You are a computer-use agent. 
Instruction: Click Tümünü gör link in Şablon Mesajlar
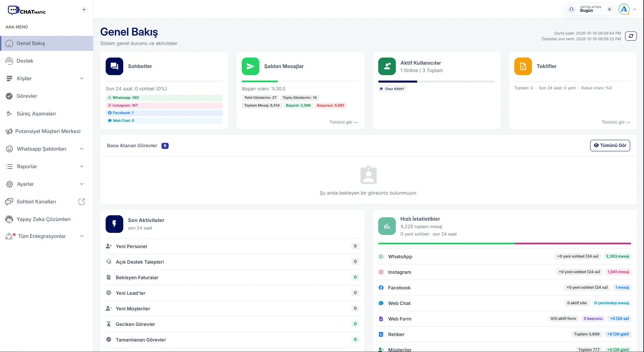point(343,122)
